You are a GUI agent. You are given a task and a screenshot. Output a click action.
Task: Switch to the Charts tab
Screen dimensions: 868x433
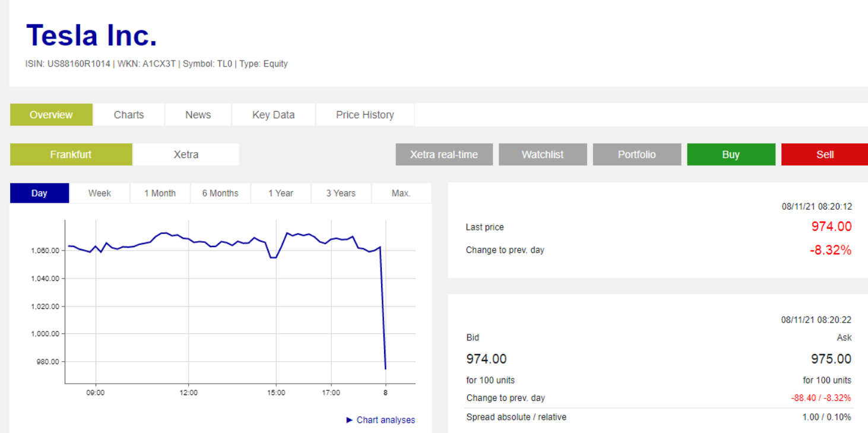click(x=129, y=115)
